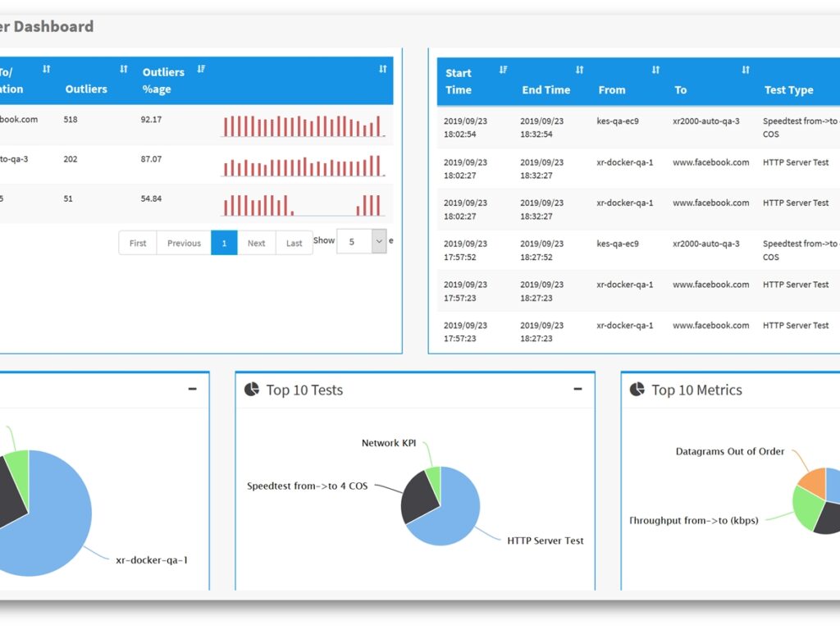This screenshot has height=630, width=840.
Task: Click the Previous pagination button
Action: [x=184, y=243]
